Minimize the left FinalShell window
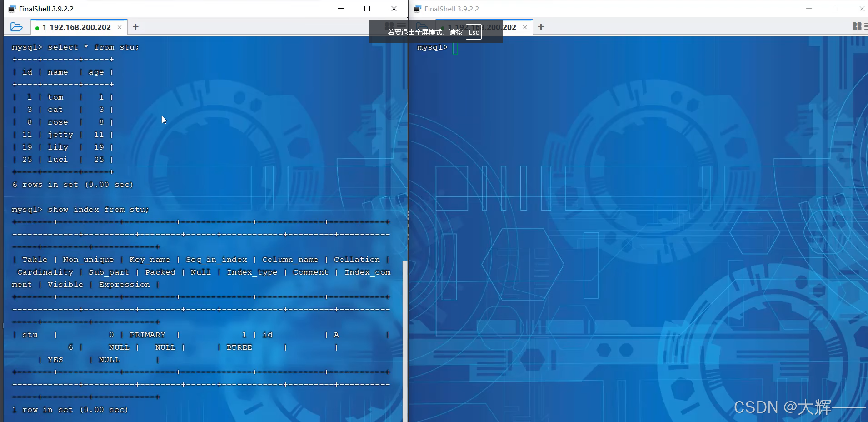The image size is (868, 422). [341, 9]
